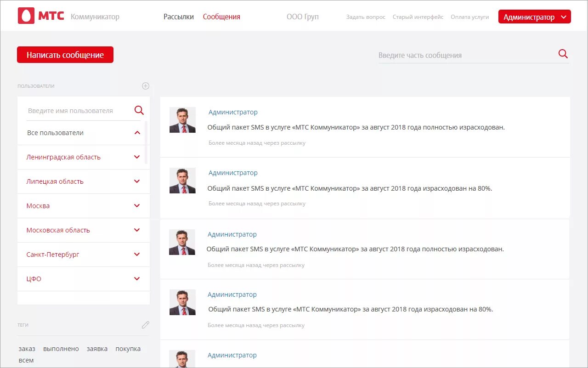Open the avatar of the fourth Администратор message
The width and height of the screenshot is (588, 368).
tap(182, 302)
